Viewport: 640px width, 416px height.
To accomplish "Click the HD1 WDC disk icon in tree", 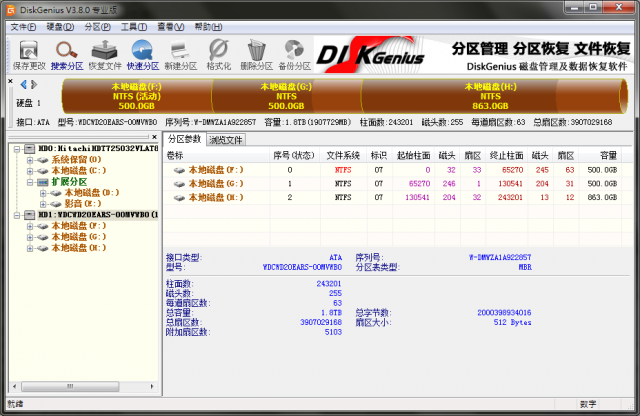I will [29, 215].
